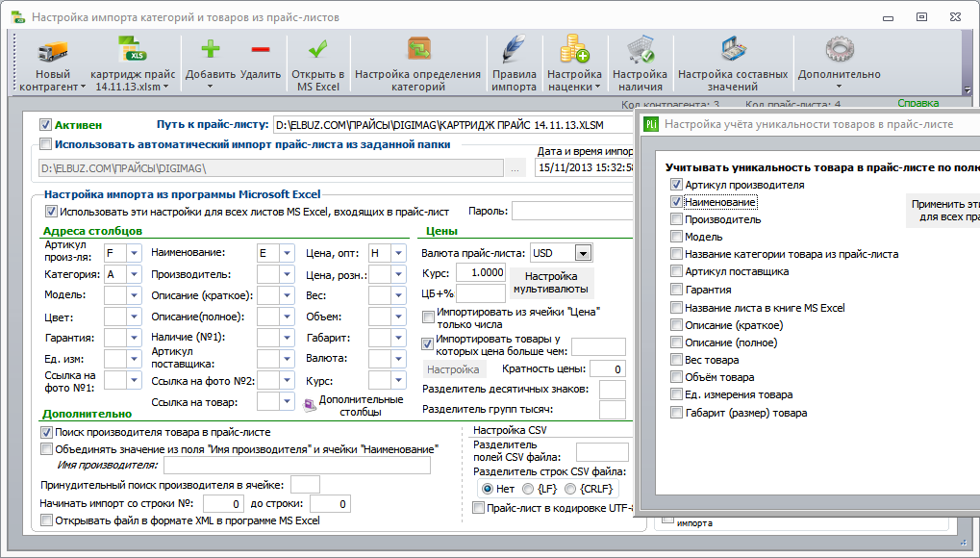Screen dimensions: 980x558
Task: Click the Пароль input field
Action: (572, 211)
